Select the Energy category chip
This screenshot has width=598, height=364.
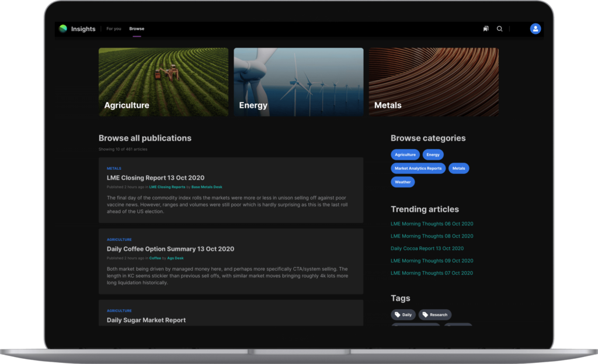433,155
